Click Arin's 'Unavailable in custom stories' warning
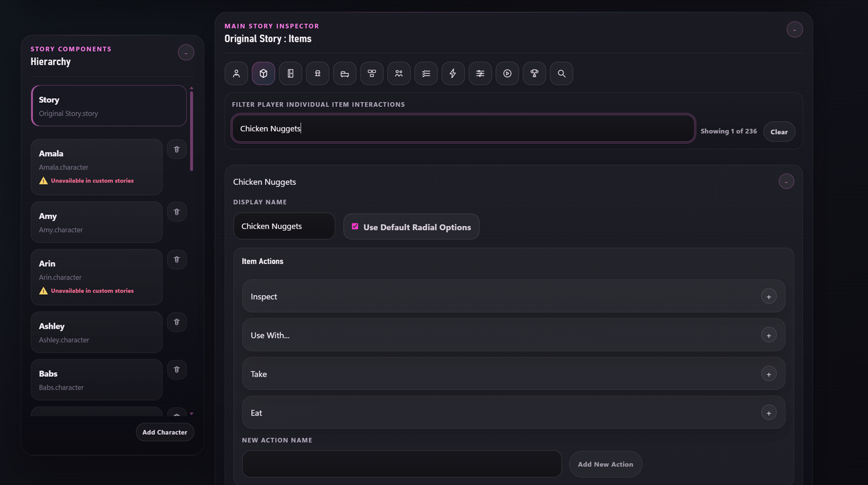 (92, 290)
